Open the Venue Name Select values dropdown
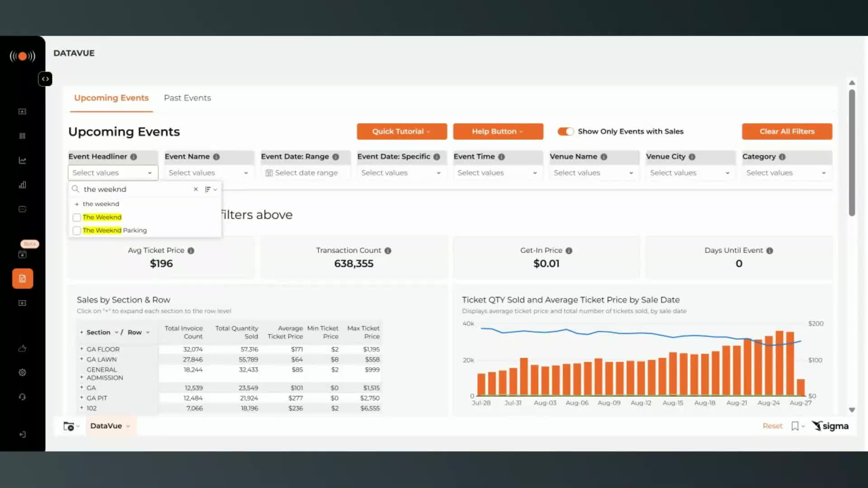This screenshot has height=488, width=868. (x=594, y=173)
